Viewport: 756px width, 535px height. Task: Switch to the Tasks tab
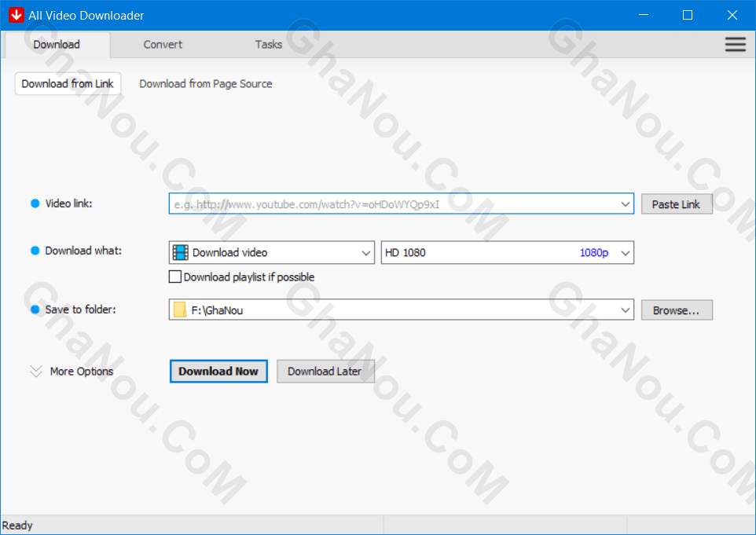pos(269,44)
